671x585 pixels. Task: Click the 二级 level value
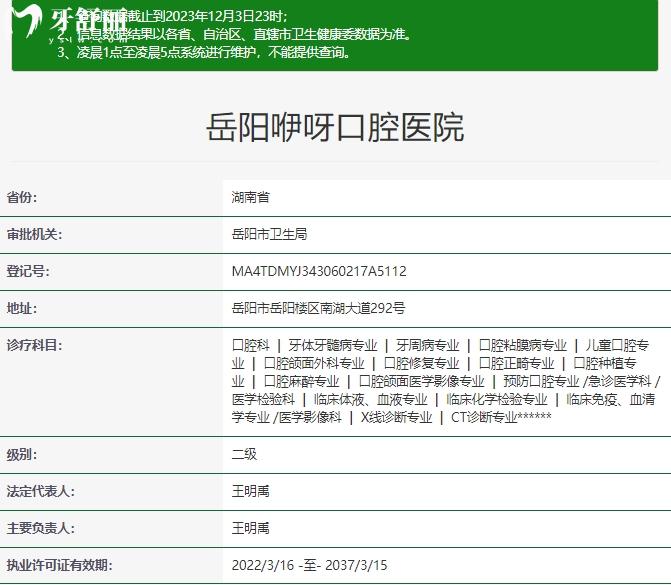244,454
